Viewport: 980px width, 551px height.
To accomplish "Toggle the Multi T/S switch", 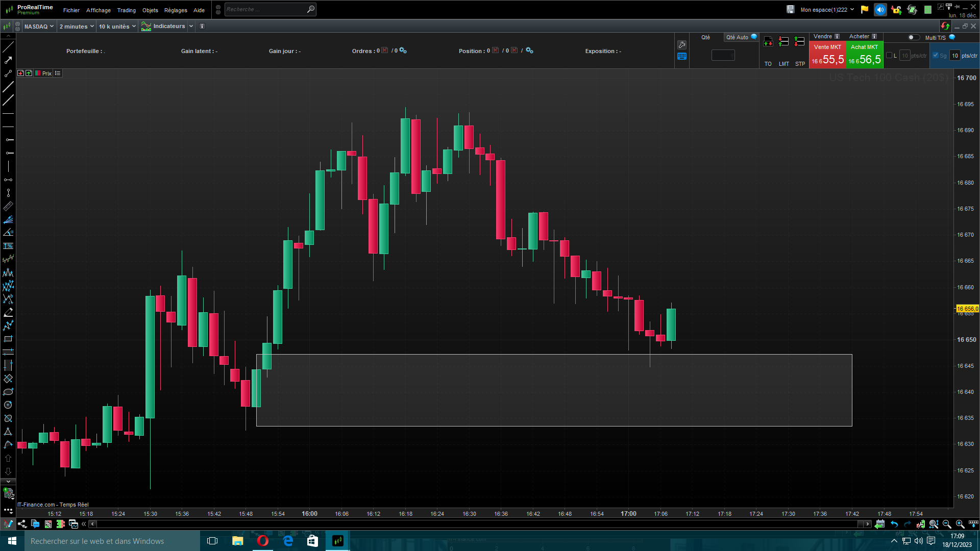I will (914, 37).
